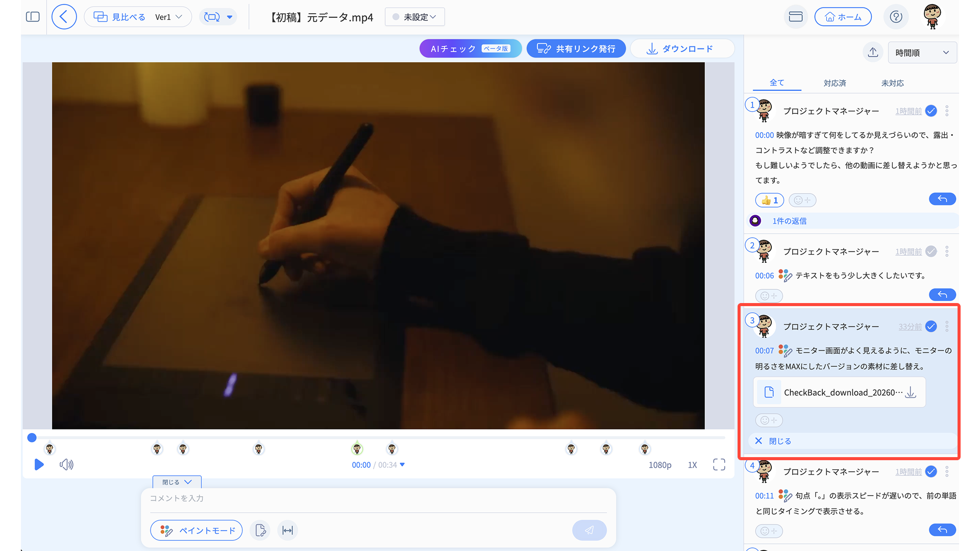Toggle the left sidebar panel icon
Viewport: 980px width, 551px height.
33,17
